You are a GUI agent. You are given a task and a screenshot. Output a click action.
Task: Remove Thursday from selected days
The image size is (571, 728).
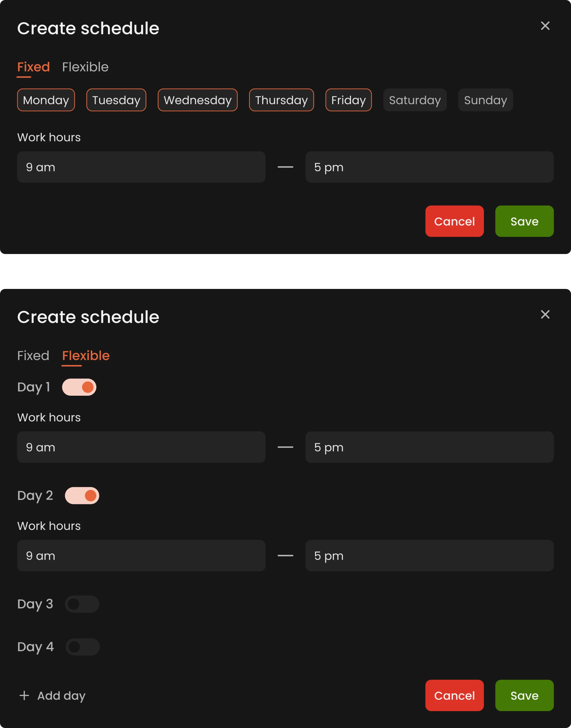(281, 100)
